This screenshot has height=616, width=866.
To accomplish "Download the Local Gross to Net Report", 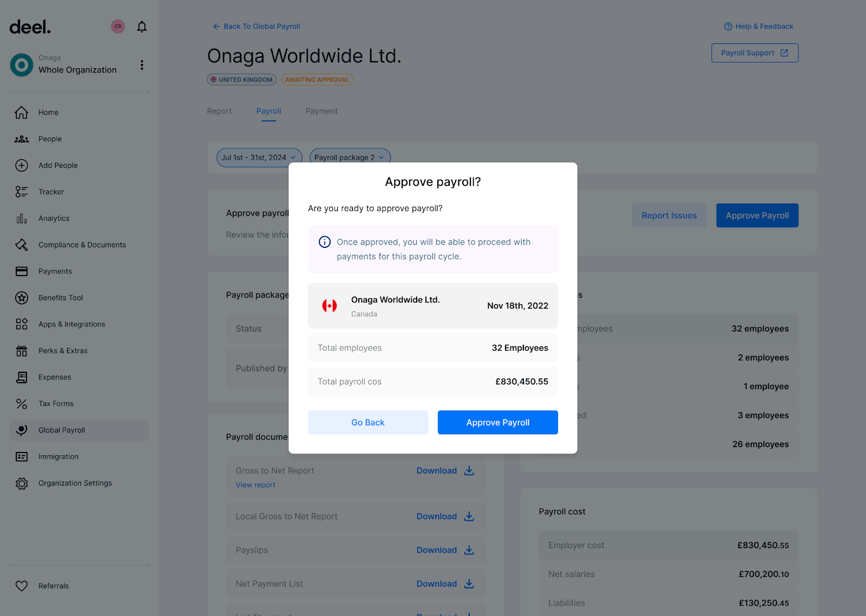I will pos(445,516).
